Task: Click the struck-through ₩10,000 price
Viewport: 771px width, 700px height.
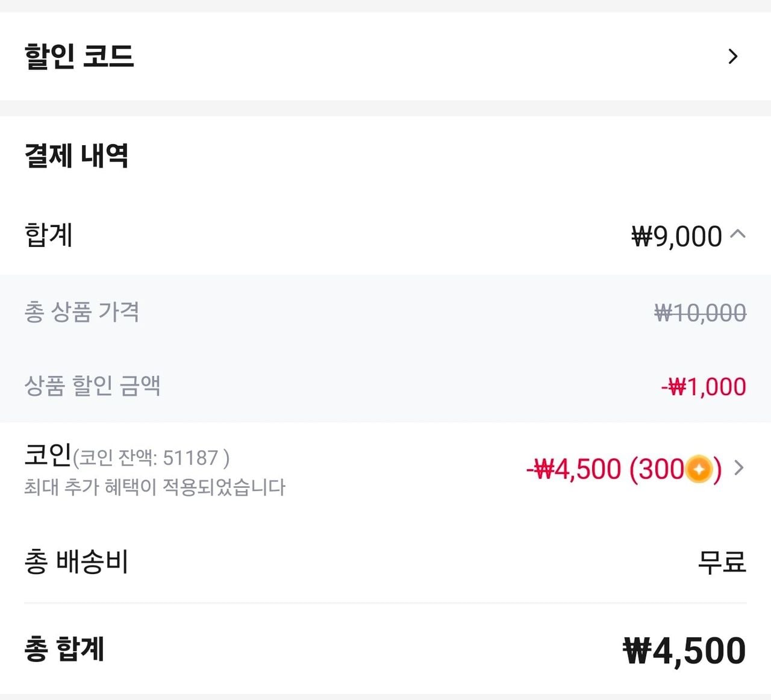Action: click(700, 313)
